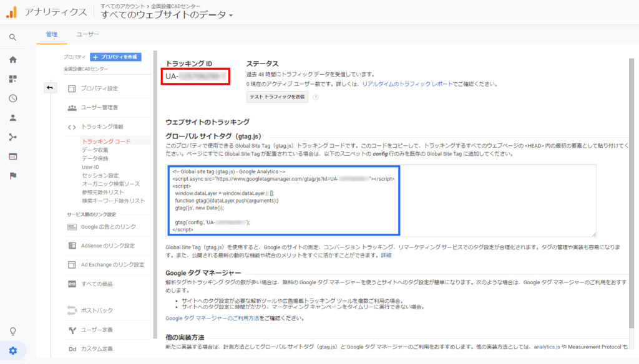Click the プロパティを作成 button

click(115, 57)
